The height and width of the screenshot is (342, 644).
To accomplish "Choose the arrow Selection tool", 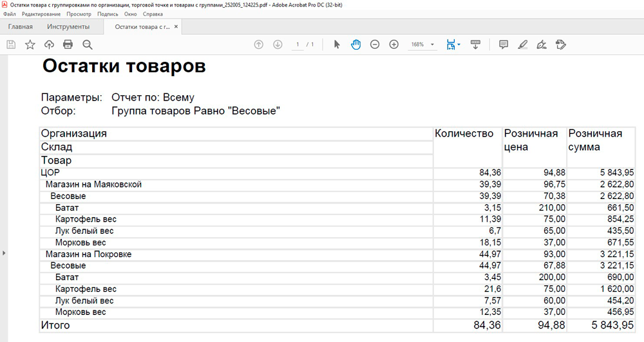I will click(x=336, y=44).
